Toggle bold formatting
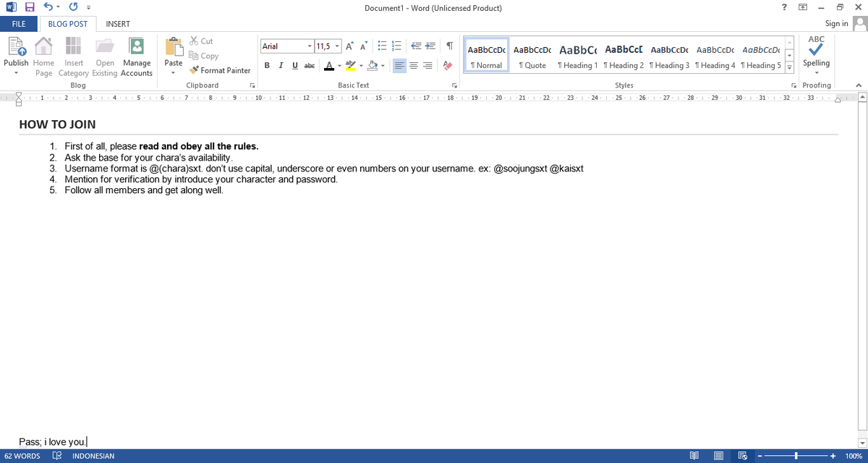Viewport: 868px width, 463px height. [x=268, y=65]
